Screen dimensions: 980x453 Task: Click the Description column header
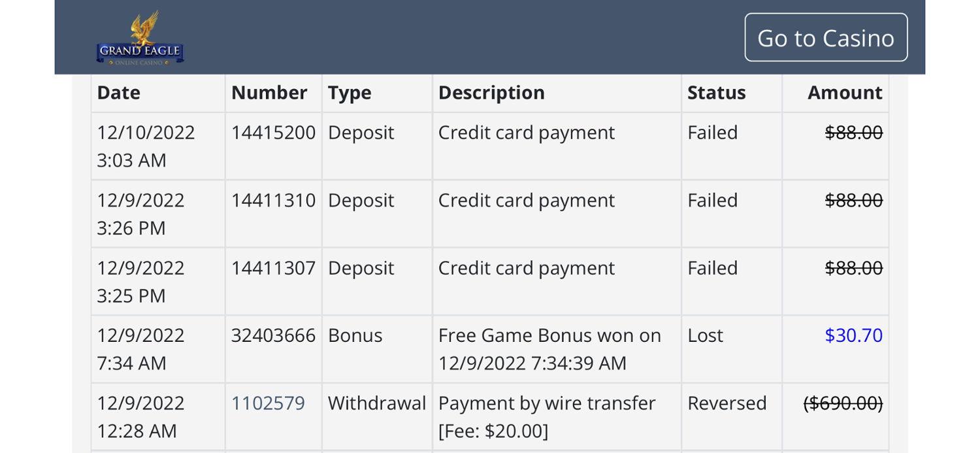491,92
